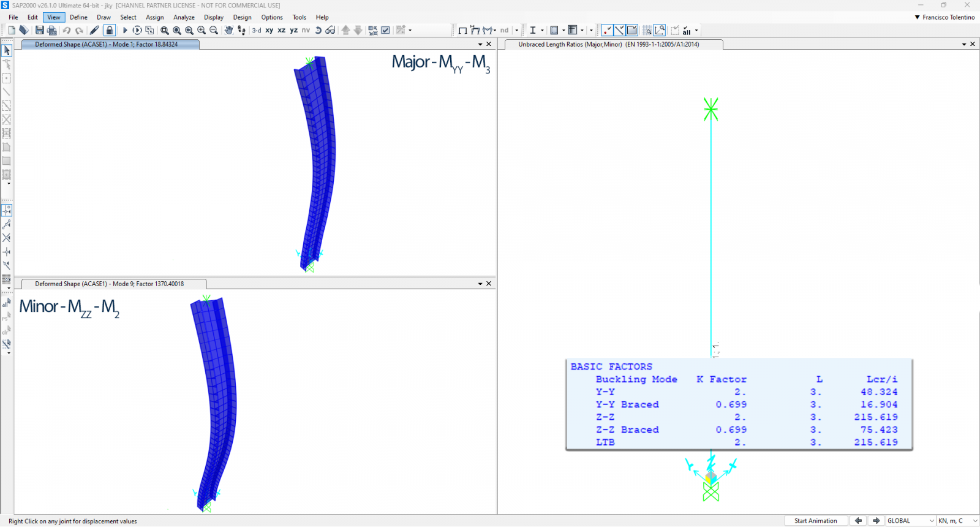Click the right arrow next-mode button

pyautogui.click(x=876, y=521)
